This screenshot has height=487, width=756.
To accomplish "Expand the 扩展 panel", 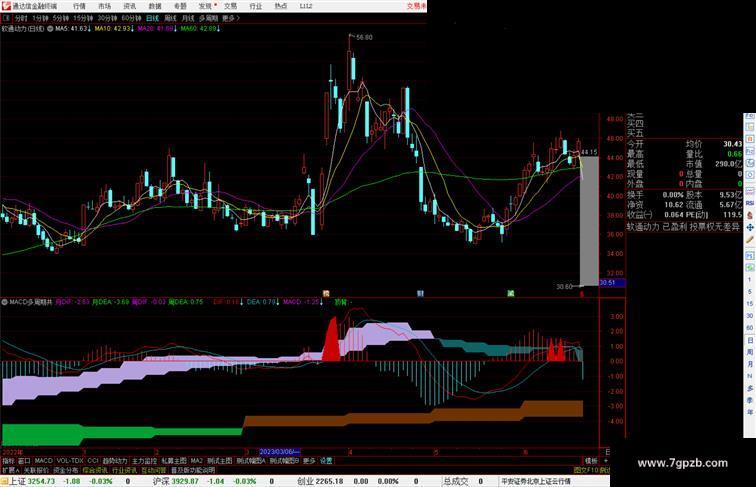I will point(10,470).
